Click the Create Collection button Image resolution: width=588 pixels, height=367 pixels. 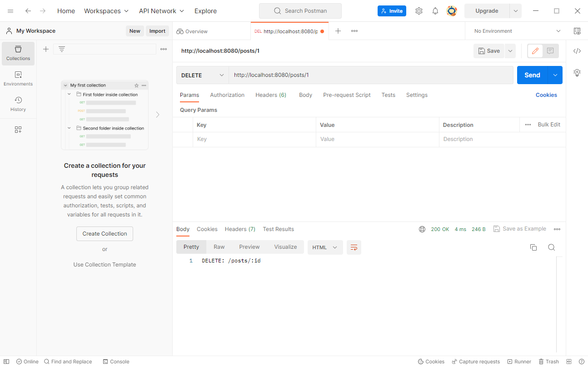tap(105, 234)
